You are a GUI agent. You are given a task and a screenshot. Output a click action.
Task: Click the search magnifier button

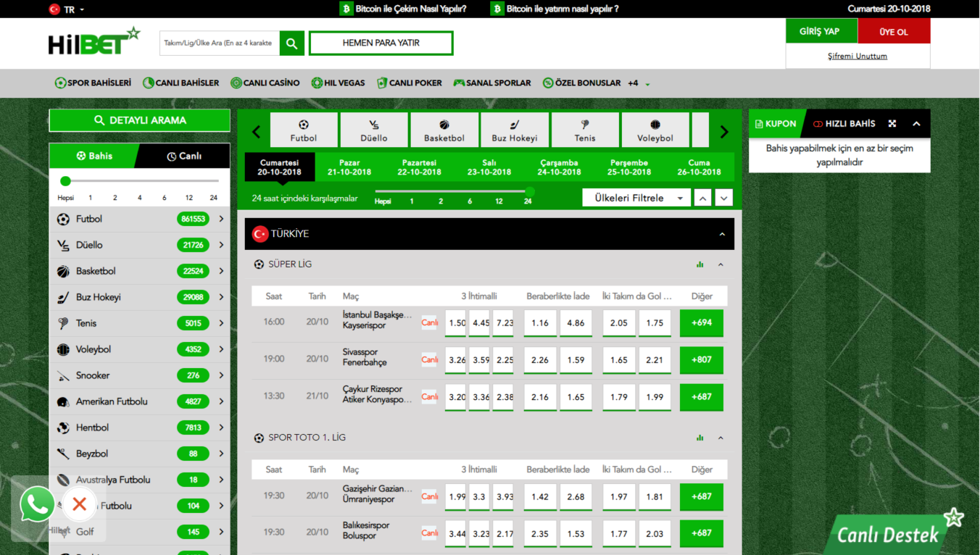[x=291, y=43]
